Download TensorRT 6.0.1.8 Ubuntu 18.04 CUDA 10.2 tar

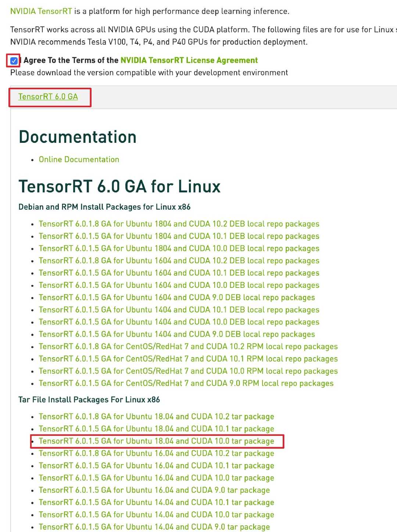(157, 417)
